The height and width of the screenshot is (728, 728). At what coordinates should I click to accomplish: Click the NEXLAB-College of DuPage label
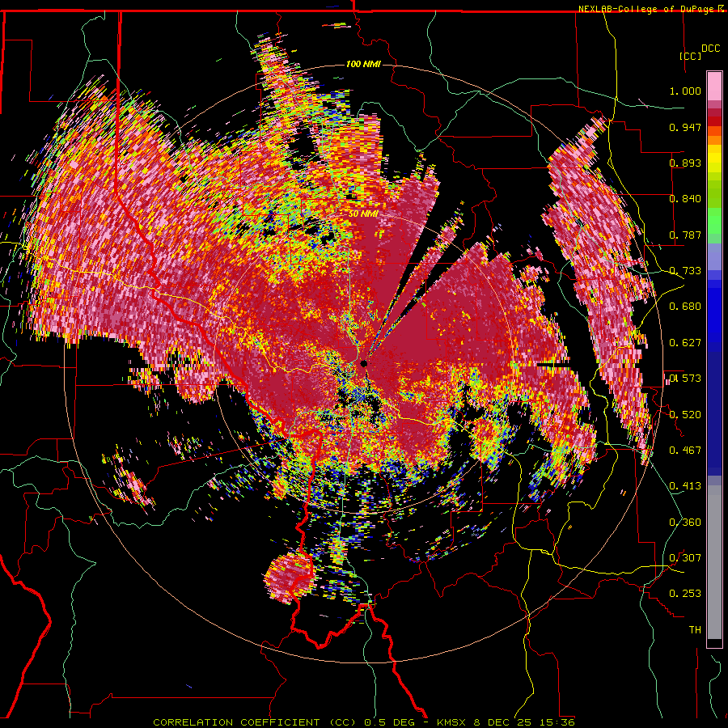[646, 9]
